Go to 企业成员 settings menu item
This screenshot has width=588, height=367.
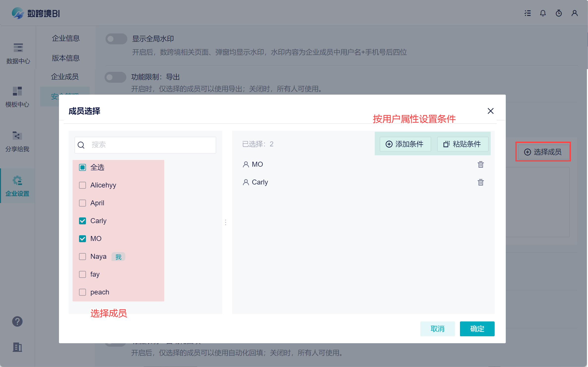[65, 77]
